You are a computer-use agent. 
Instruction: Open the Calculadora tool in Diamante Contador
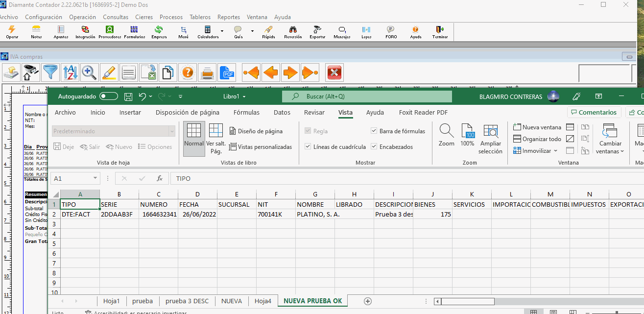208,32
